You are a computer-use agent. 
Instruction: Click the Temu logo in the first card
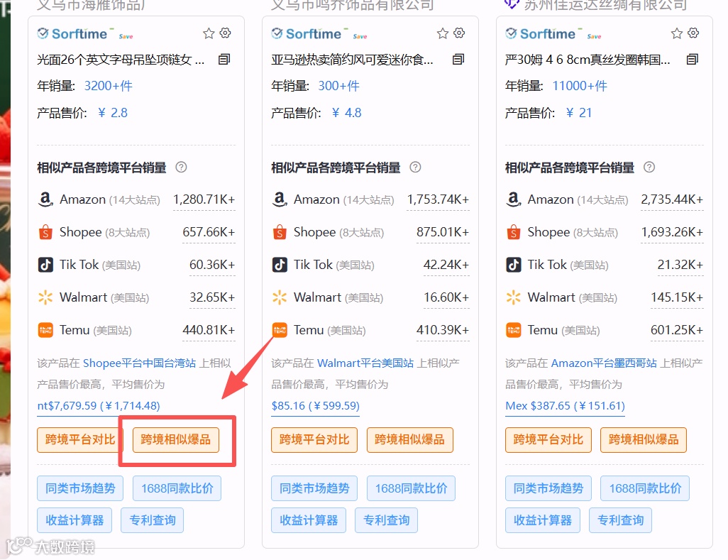(x=45, y=330)
